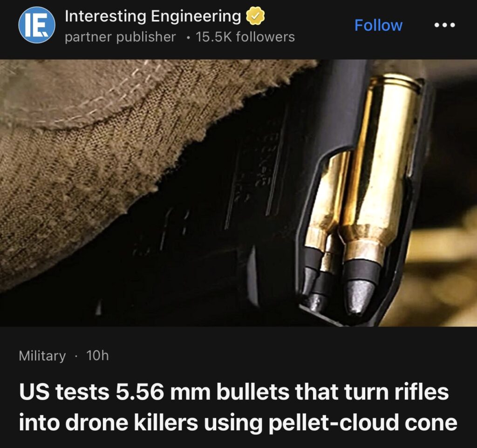Open the US tests 5.56 mm bullets headline

click(238, 407)
